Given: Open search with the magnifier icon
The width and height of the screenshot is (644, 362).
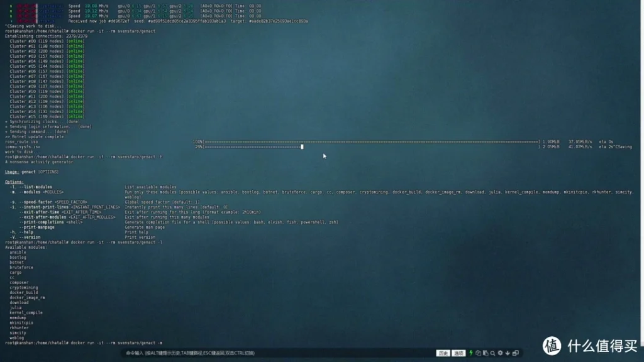Looking at the screenshot, I should [492, 353].
